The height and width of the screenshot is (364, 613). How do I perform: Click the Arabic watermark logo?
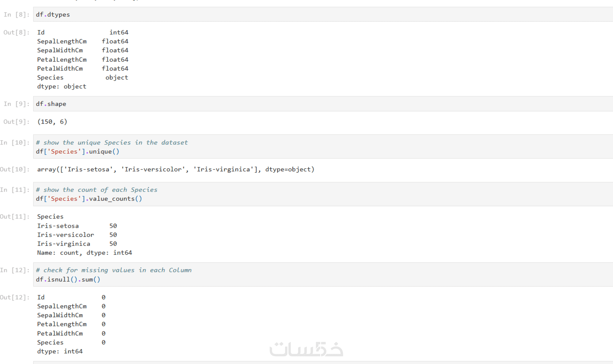click(306, 349)
